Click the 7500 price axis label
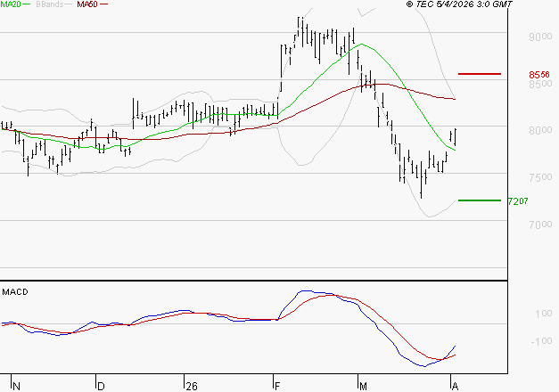 pyautogui.click(x=540, y=177)
